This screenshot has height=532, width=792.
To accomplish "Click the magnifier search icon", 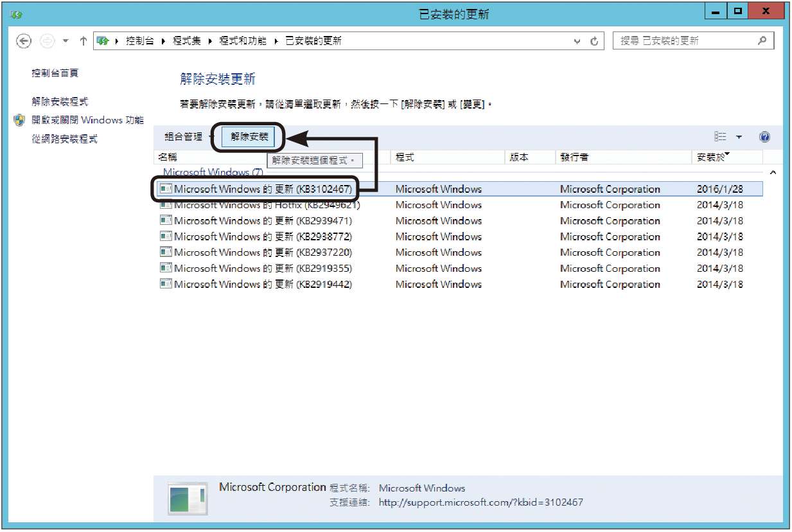I will 762,40.
